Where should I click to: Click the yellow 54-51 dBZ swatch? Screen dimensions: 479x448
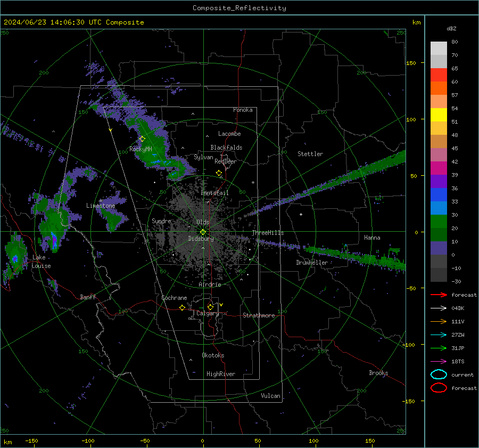(439, 115)
